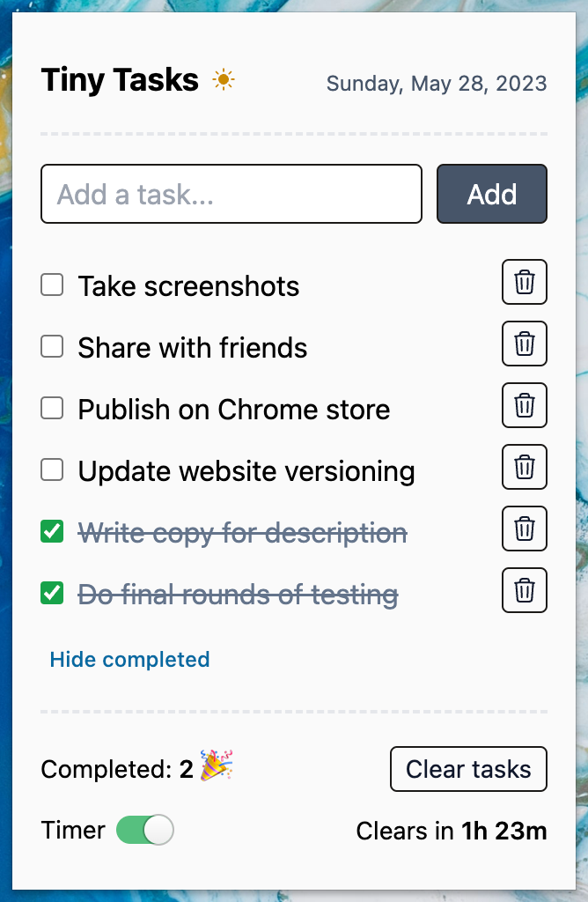Hide completed tasks
Image resolution: width=588 pixels, height=902 pixels.
click(129, 659)
